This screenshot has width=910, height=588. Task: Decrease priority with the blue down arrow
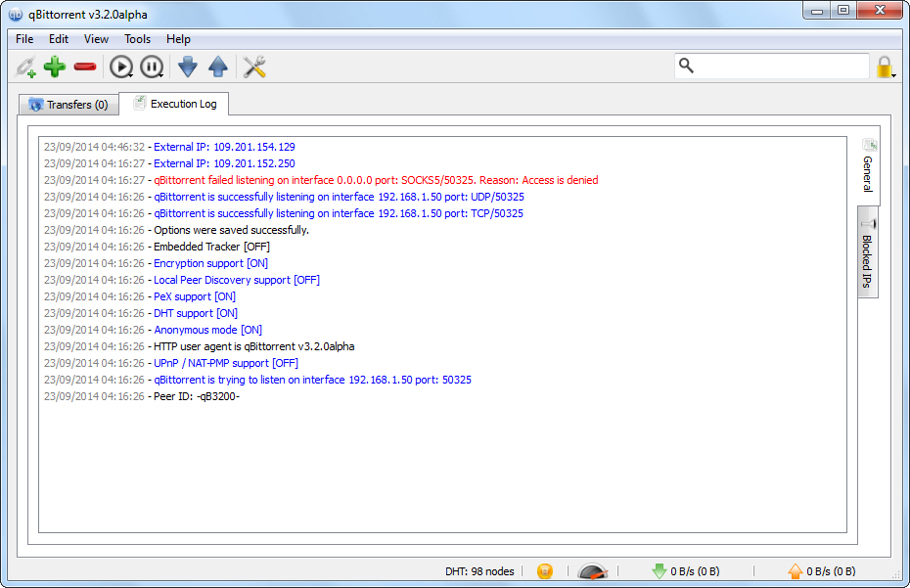click(188, 67)
